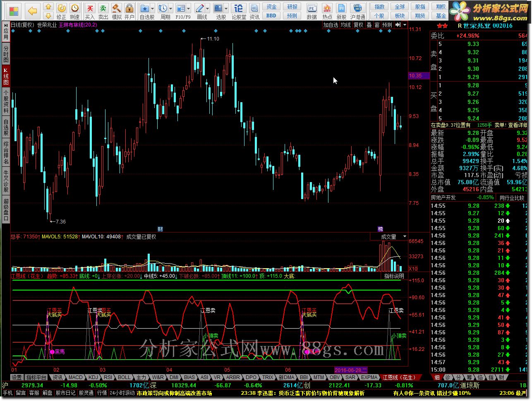Open 论股堂 forum icon

tap(239, 11)
